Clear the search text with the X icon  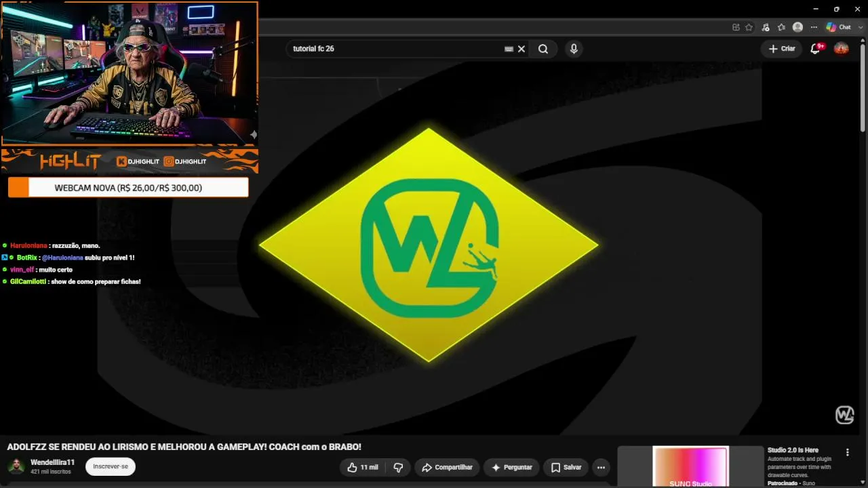521,49
